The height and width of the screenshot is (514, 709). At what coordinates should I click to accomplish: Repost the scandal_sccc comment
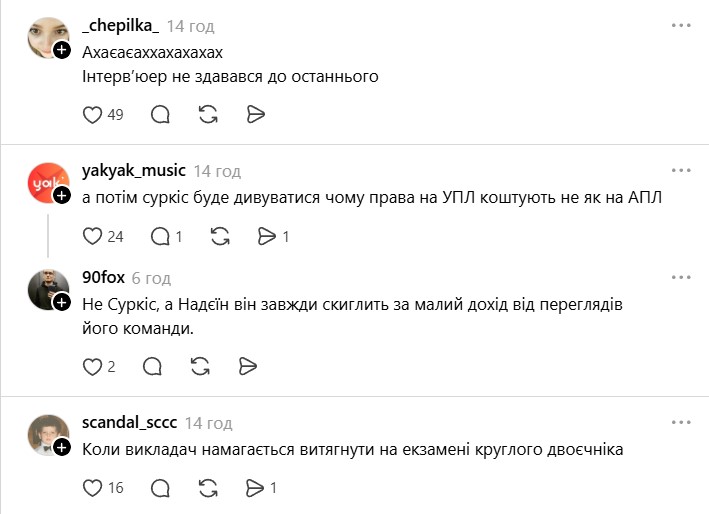click(x=208, y=488)
